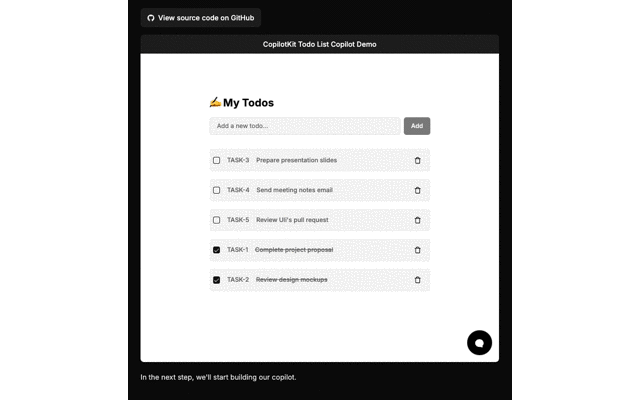The image size is (640, 400).
Task: Click trash icon beside Review design mockups
Action: pyautogui.click(x=417, y=280)
